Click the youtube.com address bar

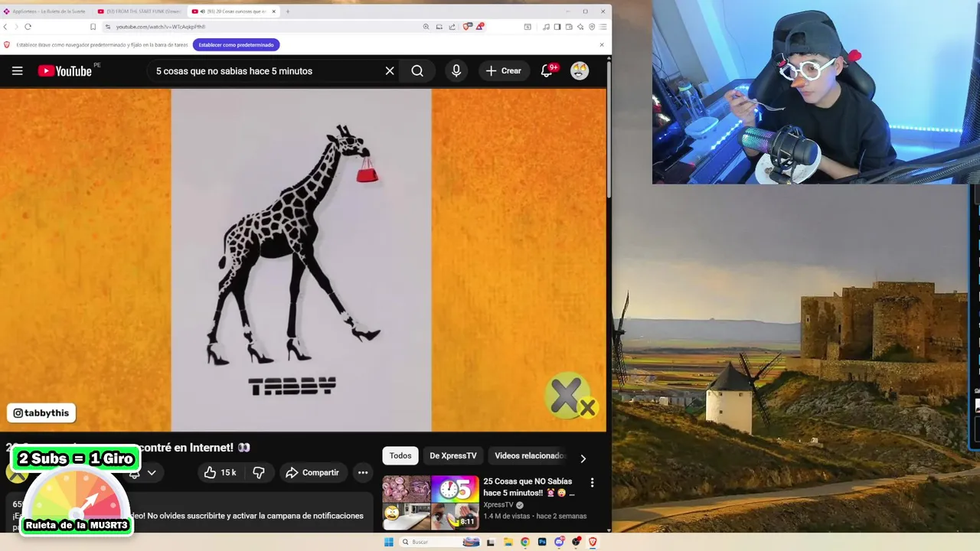[260, 27]
